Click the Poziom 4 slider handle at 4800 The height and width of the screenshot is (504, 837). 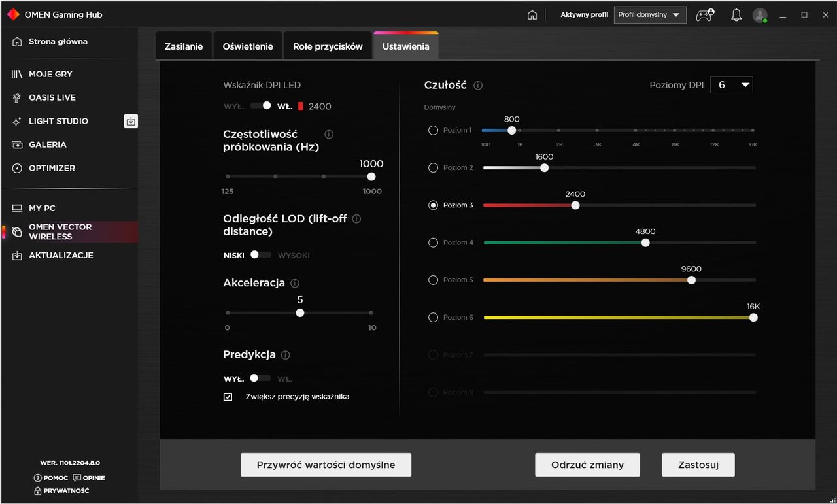645,243
